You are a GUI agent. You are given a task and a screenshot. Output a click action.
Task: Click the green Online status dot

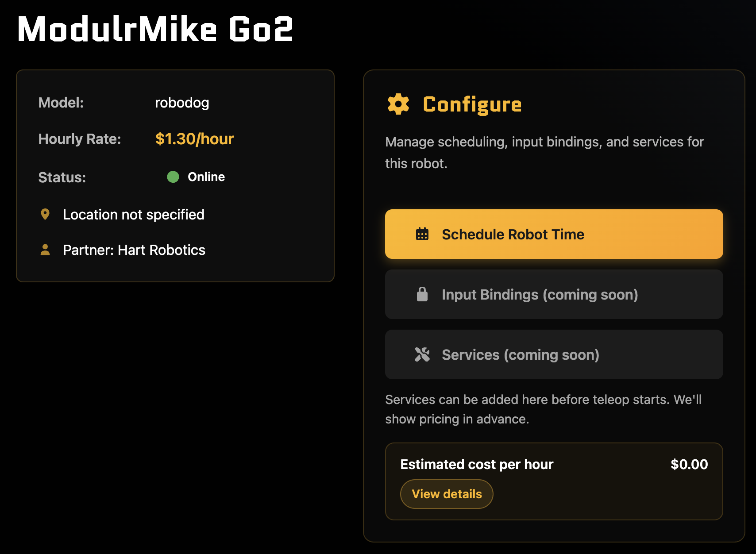coord(173,177)
